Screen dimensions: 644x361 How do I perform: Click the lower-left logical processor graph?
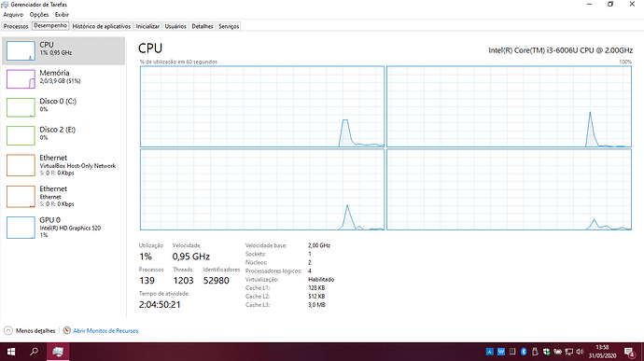pos(262,189)
